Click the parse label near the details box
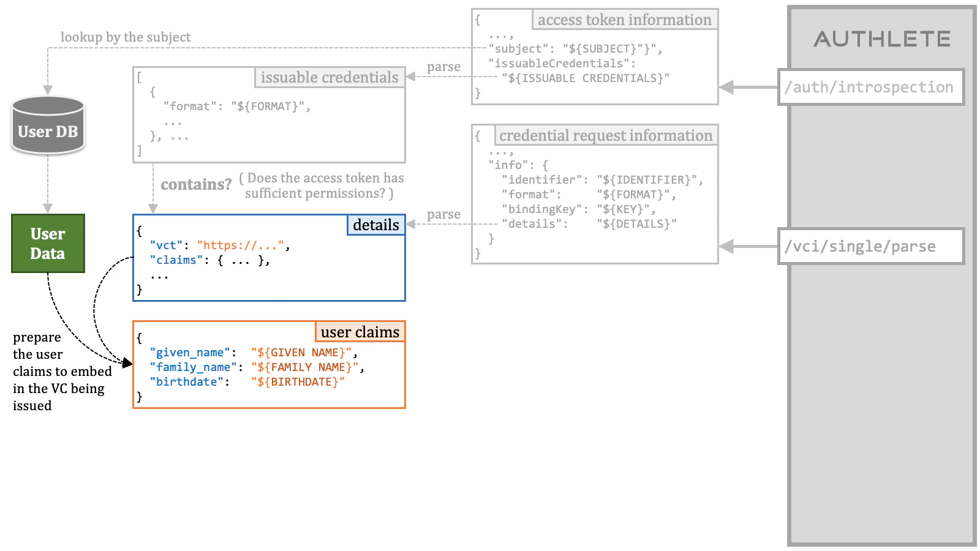The height and width of the screenshot is (551, 980). [x=445, y=214]
